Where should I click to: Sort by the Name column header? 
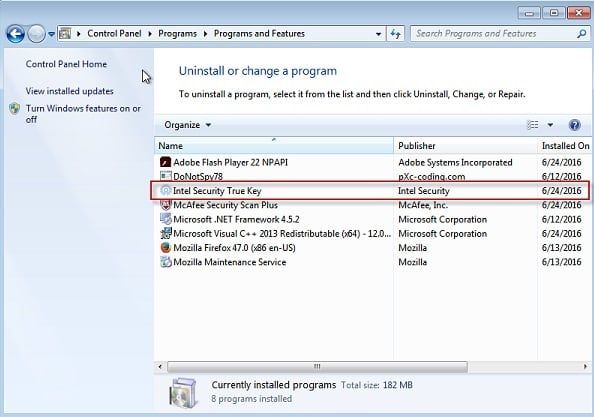274,146
